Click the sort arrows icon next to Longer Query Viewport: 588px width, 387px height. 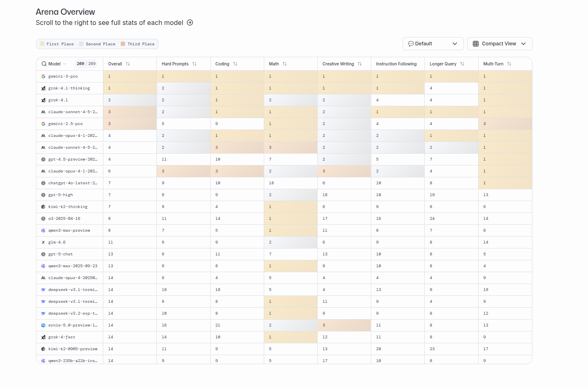(x=462, y=64)
